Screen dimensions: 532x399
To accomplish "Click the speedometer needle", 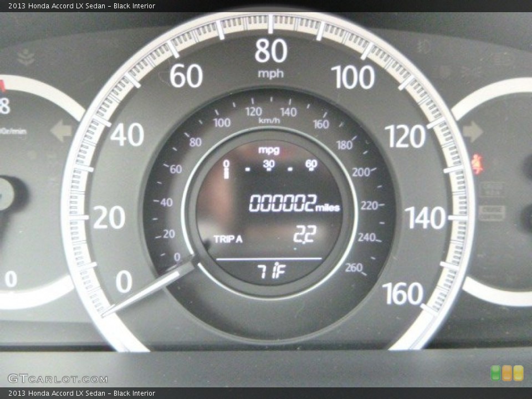I will [149, 289].
